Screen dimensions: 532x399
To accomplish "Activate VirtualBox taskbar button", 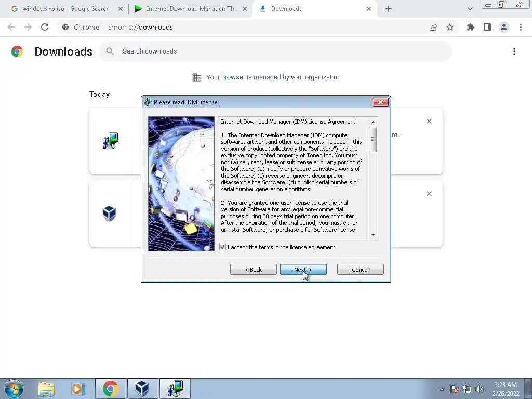I will pos(142,389).
